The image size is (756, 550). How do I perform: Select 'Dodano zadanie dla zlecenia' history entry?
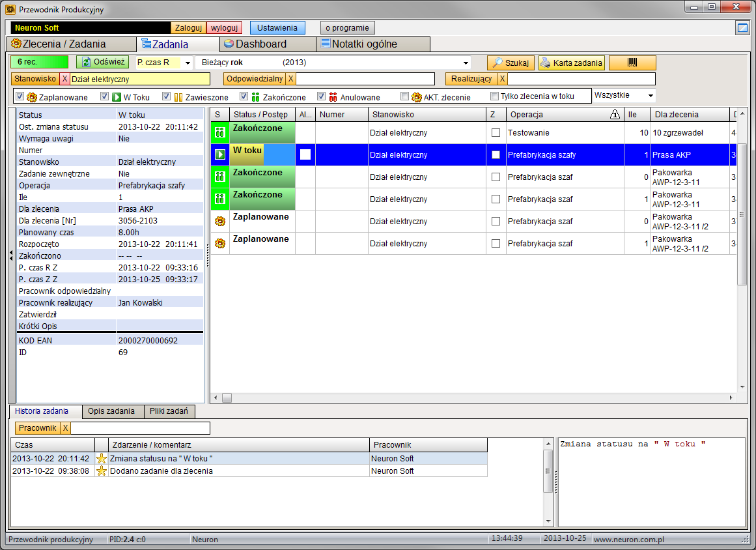point(249,471)
